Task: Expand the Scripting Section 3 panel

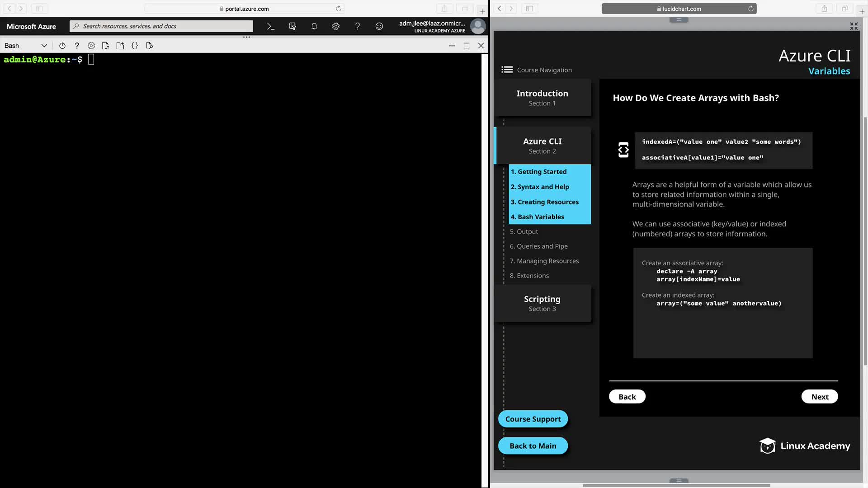Action: pos(542,303)
